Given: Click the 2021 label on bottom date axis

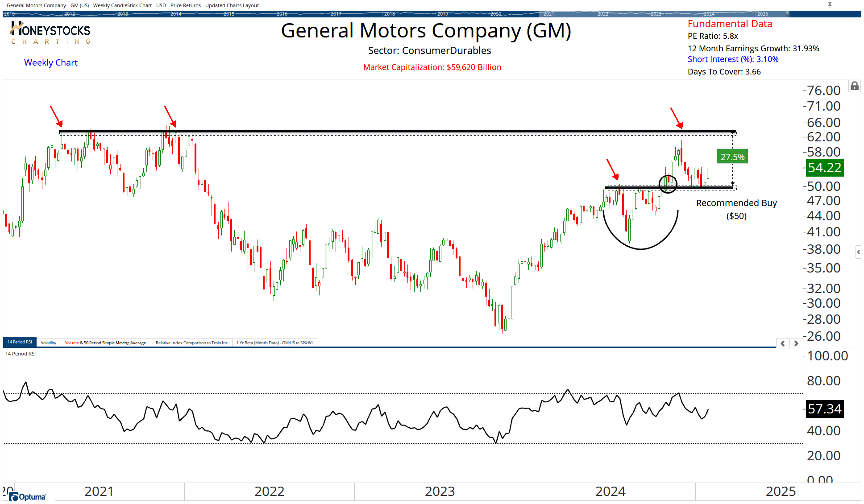Looking at the screenshot, I should tap(99, 491).
